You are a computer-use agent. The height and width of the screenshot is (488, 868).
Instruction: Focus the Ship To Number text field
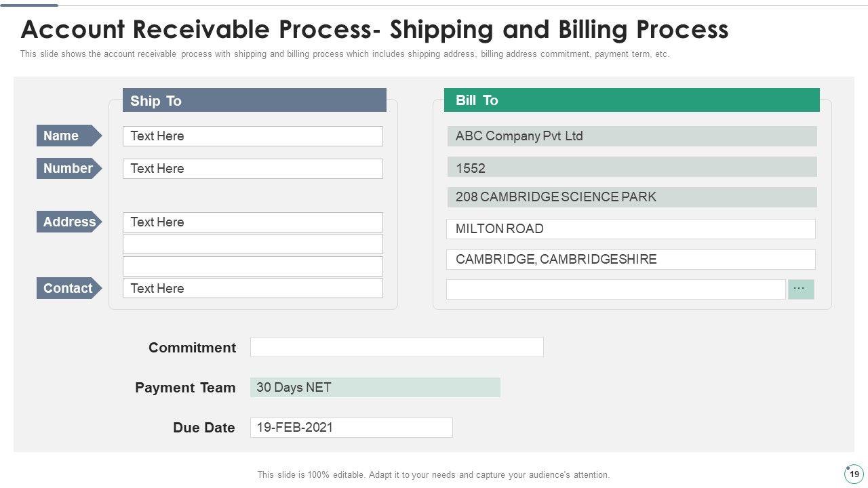click(252, 169)
